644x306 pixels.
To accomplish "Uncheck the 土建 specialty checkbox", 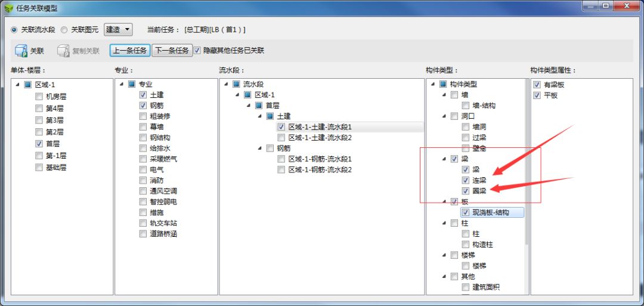I will [143, 95].
